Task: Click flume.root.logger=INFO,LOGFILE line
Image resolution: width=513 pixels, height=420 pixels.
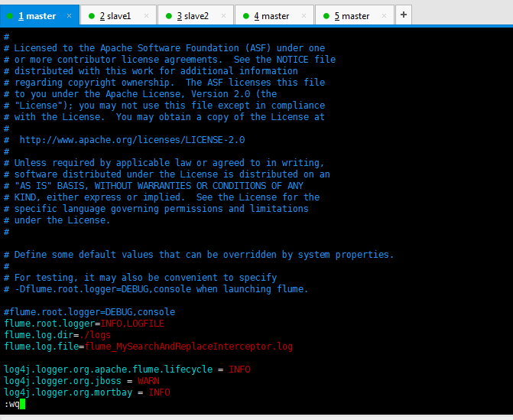Action: pyautogui.click(x=84, y=324)
